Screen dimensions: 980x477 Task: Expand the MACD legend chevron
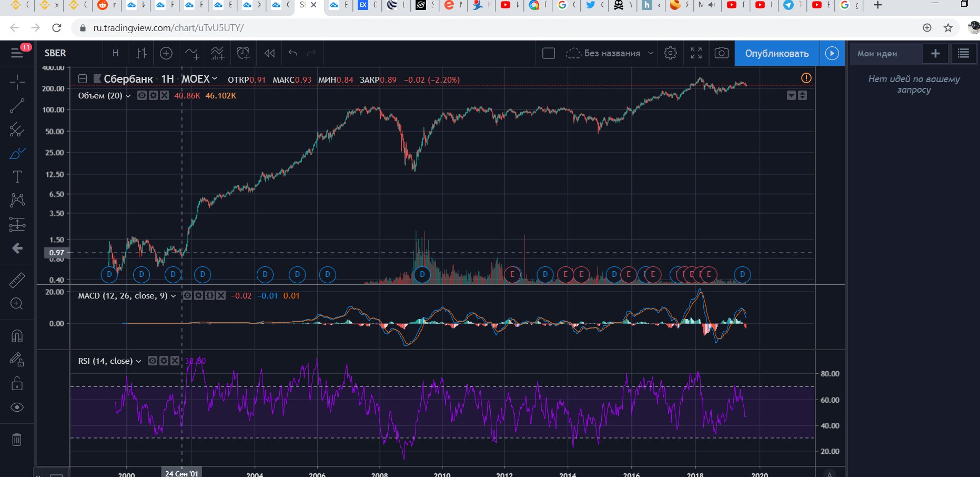click(173, 296)
